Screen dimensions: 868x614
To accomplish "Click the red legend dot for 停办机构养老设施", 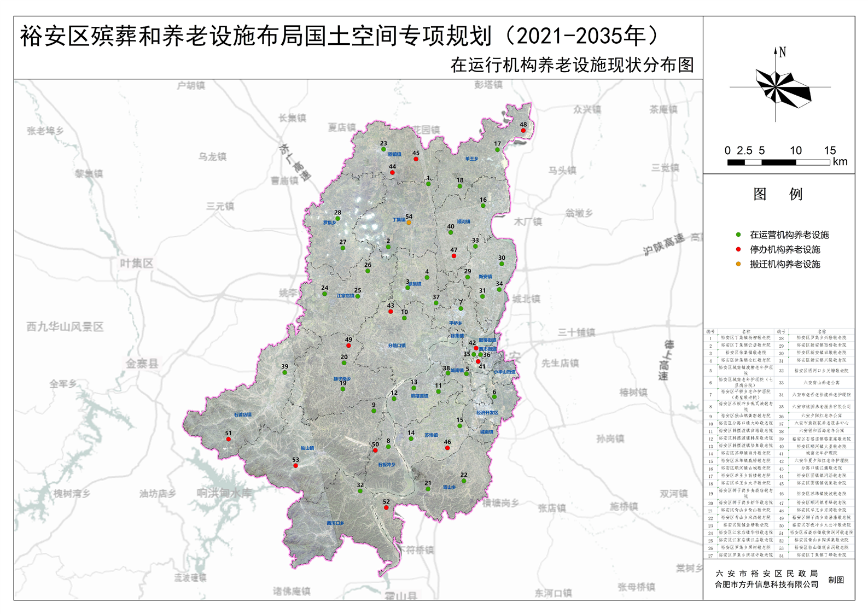I will 738,249.
